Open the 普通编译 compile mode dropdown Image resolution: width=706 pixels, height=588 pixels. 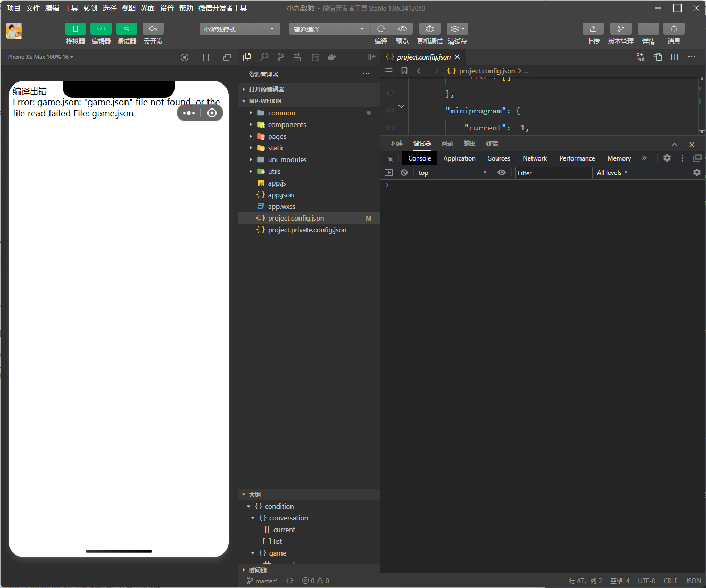(x=329, y=29)
